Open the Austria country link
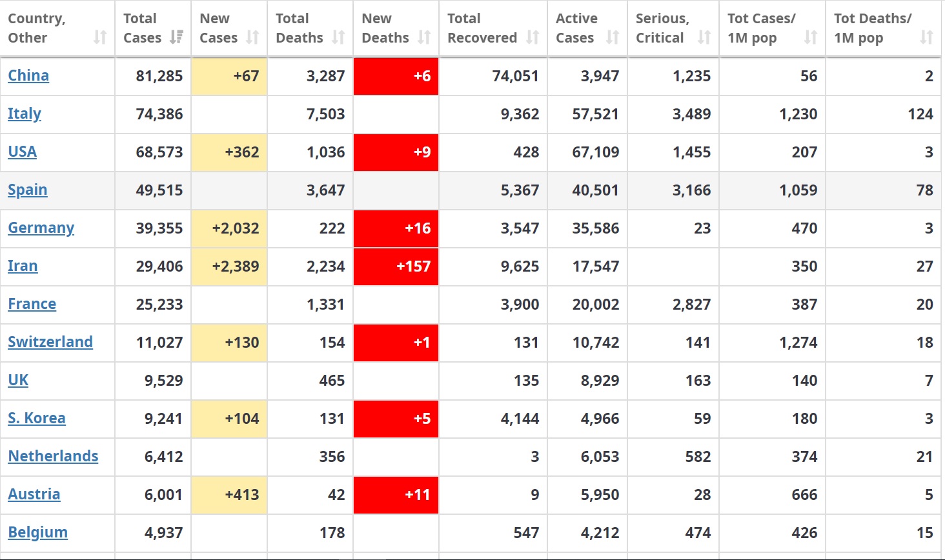The width and height of the screenshot is (945, 560). pos(34,495)
